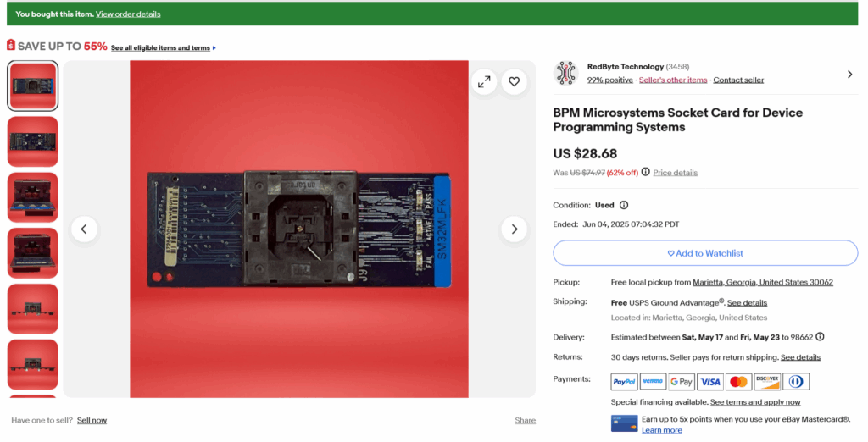
Task: Open the third thumbnail with open socket
Action: tap(33, 197)
